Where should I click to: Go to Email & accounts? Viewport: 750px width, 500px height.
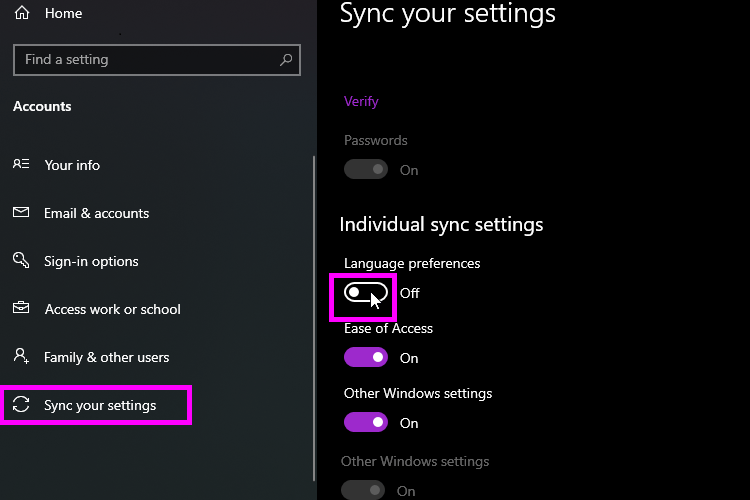(x=97, y=213)
